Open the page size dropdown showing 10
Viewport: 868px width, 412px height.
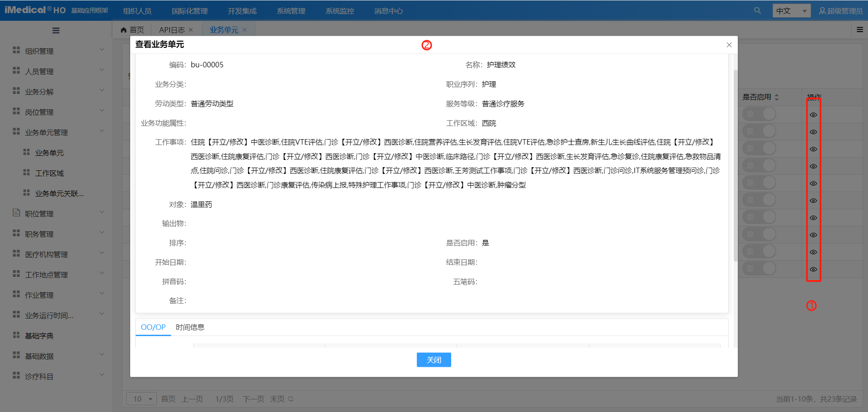[x=141, y=399]
